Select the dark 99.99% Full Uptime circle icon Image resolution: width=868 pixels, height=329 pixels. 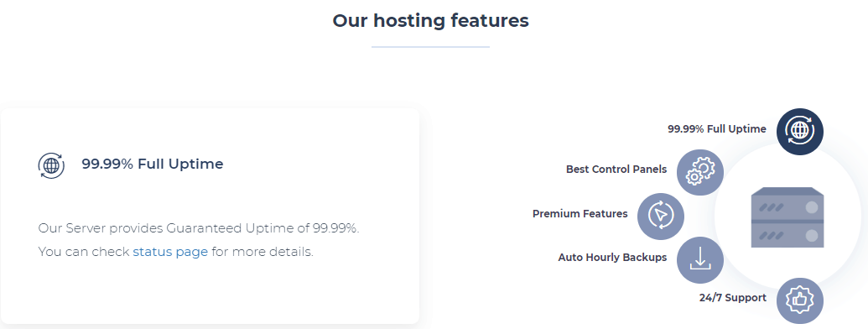[x=799, y=131]
